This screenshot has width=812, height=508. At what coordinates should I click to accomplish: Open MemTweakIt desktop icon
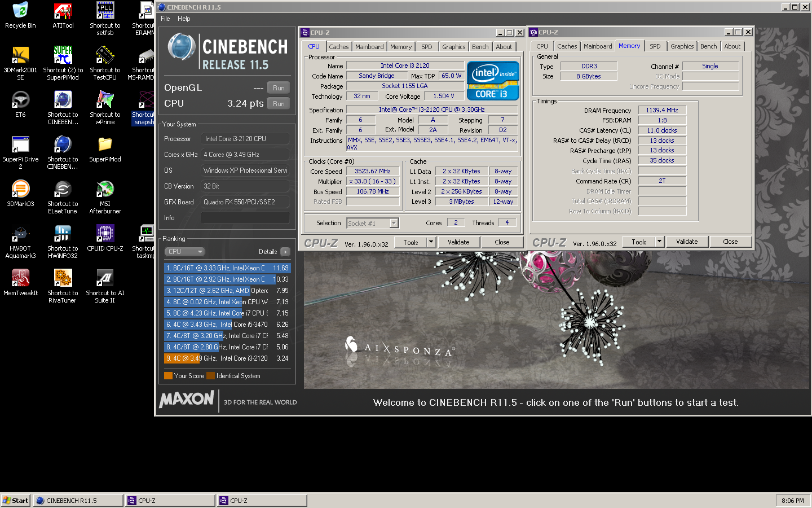(x=20, y=283)
